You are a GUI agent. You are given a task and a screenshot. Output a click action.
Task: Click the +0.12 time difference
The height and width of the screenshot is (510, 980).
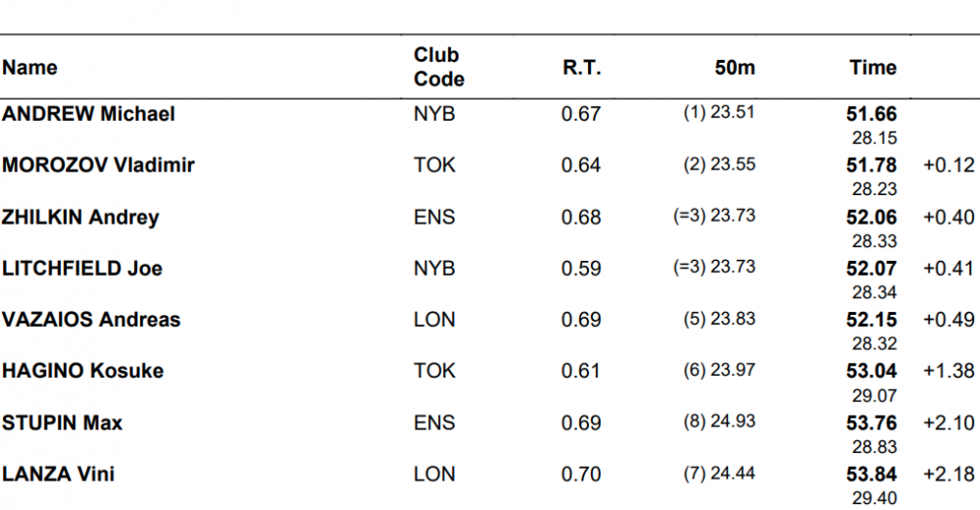pyautogui.click(x=949, y=165)
